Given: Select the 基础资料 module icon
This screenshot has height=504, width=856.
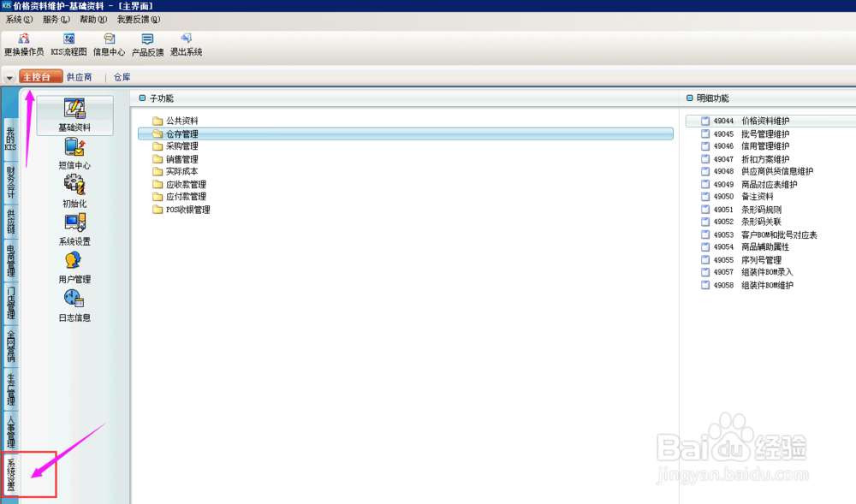Looking at the screenshot, I should (74, 109).
